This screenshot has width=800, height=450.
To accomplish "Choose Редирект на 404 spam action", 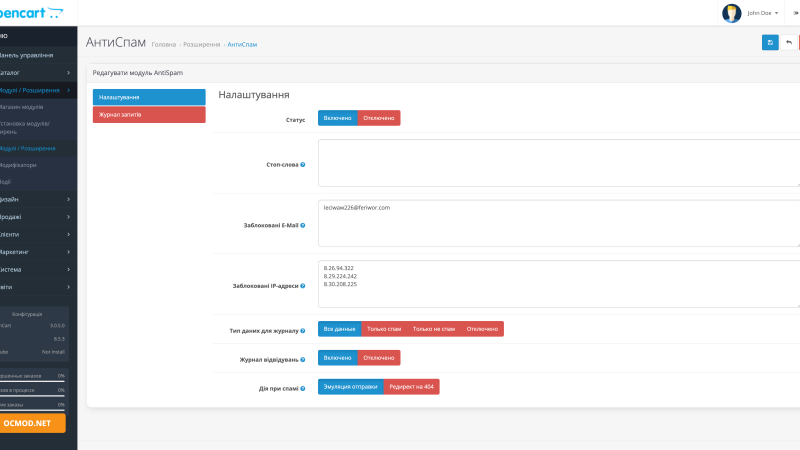I will click(x=411, y=387).
